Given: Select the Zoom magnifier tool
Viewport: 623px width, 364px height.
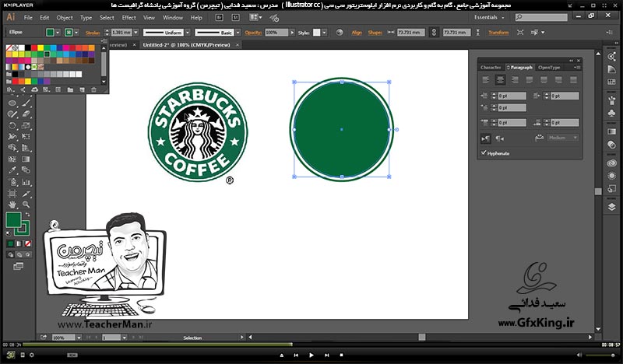Looking at the screenshot, I should coord(26,205).
